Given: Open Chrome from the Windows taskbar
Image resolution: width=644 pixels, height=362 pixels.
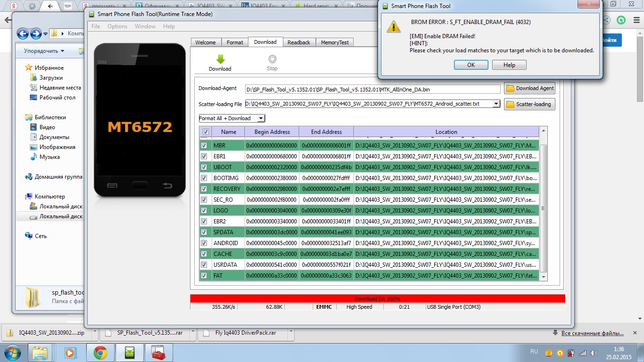Looking at the screenshot, I should click(x=100, y=353).
